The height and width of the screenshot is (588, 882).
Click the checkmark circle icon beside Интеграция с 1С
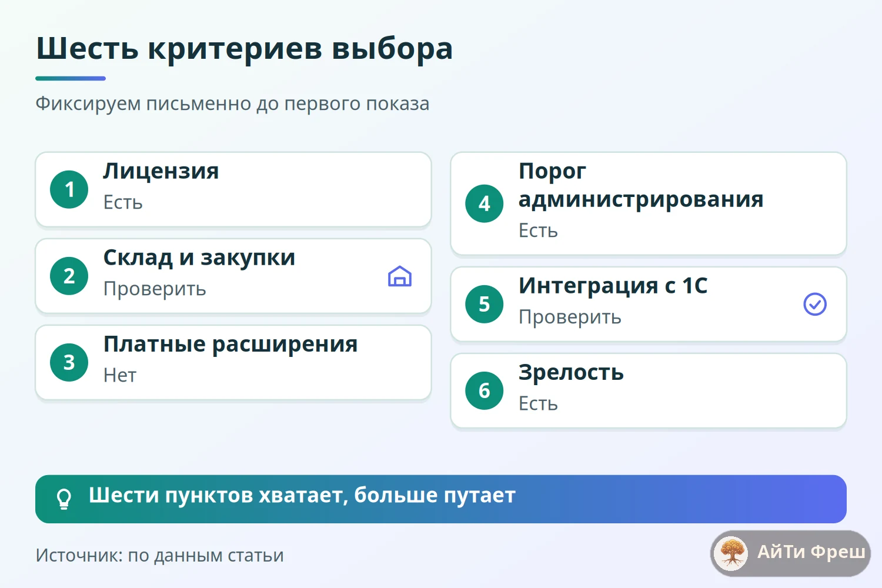(815, 304)
